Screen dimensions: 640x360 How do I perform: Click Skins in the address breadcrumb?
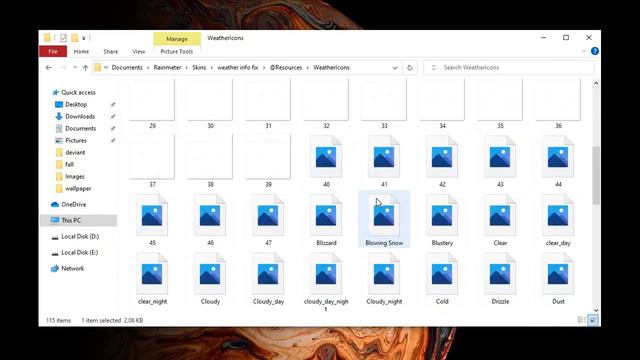(199, 68)
